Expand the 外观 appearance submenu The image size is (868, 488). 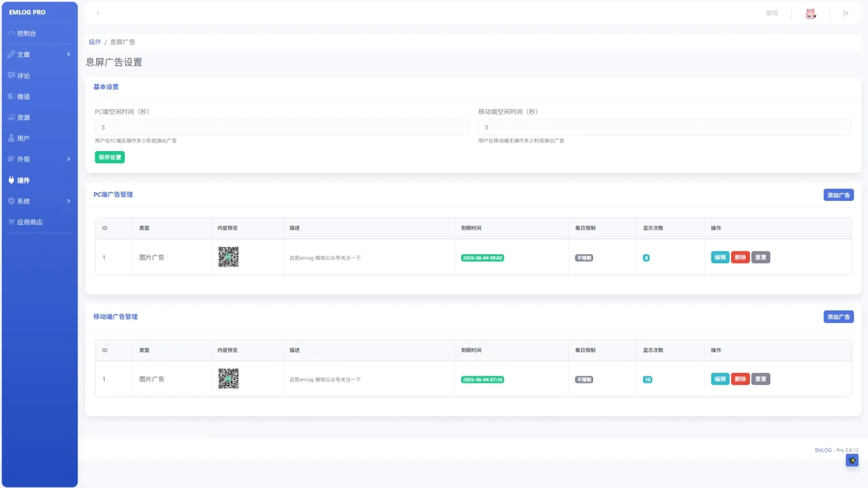pyautogui.click(x=39, y=159)
